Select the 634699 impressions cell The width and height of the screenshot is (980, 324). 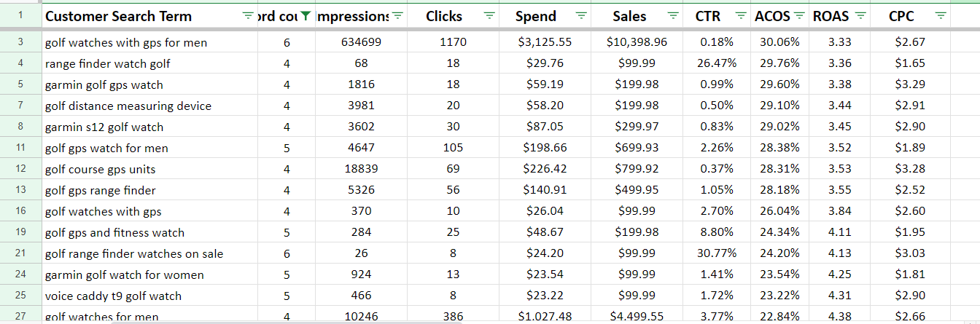click(x=361, y=42)
